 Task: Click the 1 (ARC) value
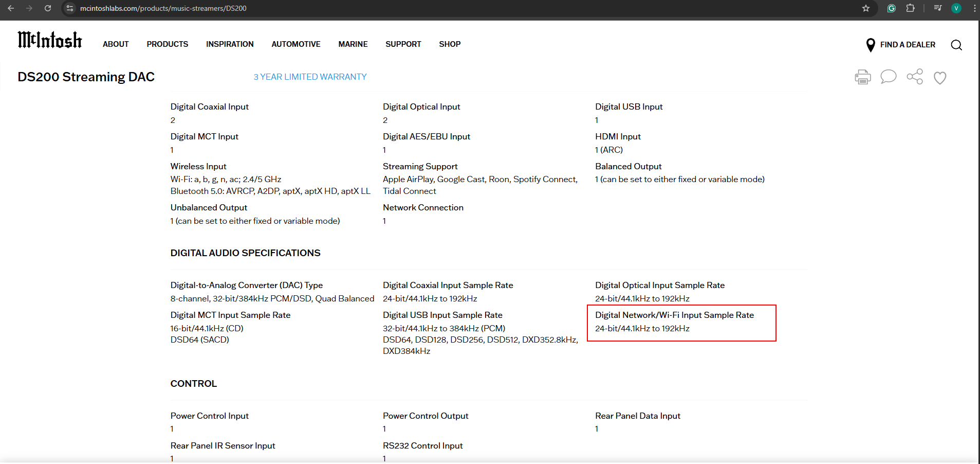pyautogui.click(x=609, y=150)
